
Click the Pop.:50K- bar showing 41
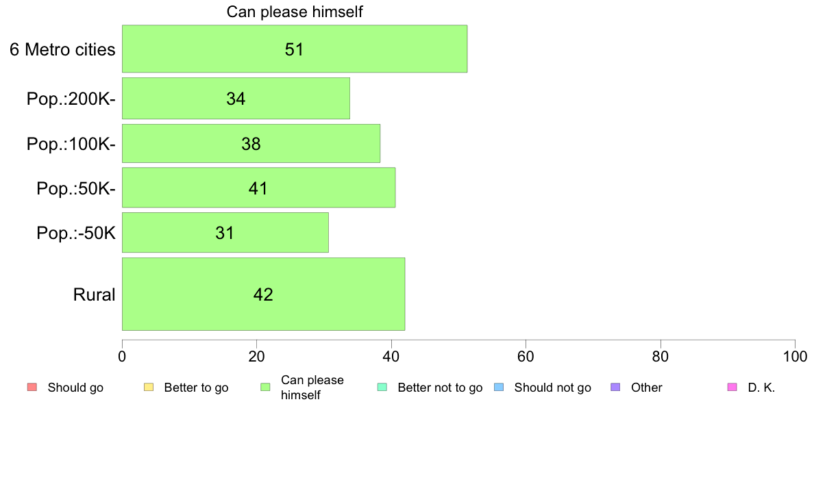pyautogui.click(x=258, y=188)
